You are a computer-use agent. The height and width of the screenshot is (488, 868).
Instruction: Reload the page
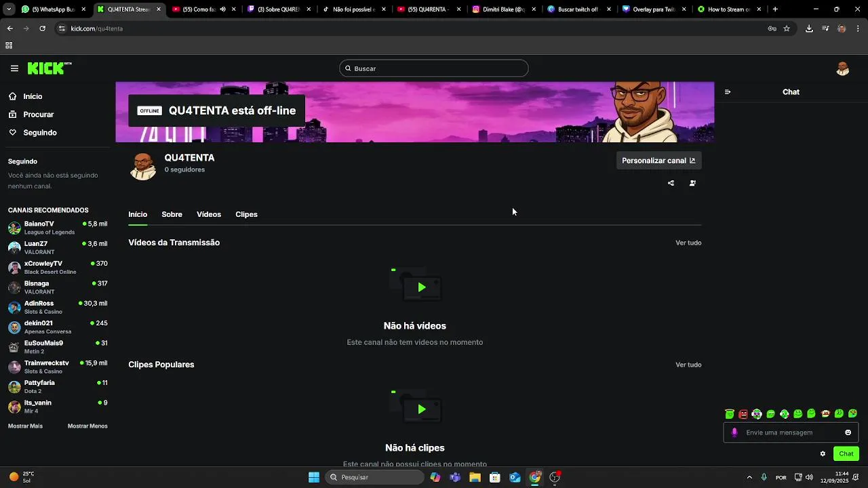coord(42,28)
